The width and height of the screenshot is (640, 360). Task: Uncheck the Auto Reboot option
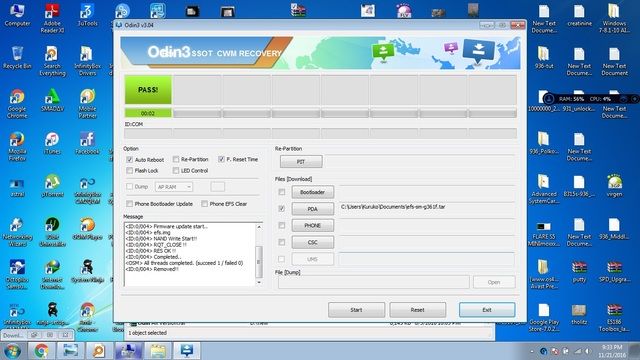click(130, 160)
